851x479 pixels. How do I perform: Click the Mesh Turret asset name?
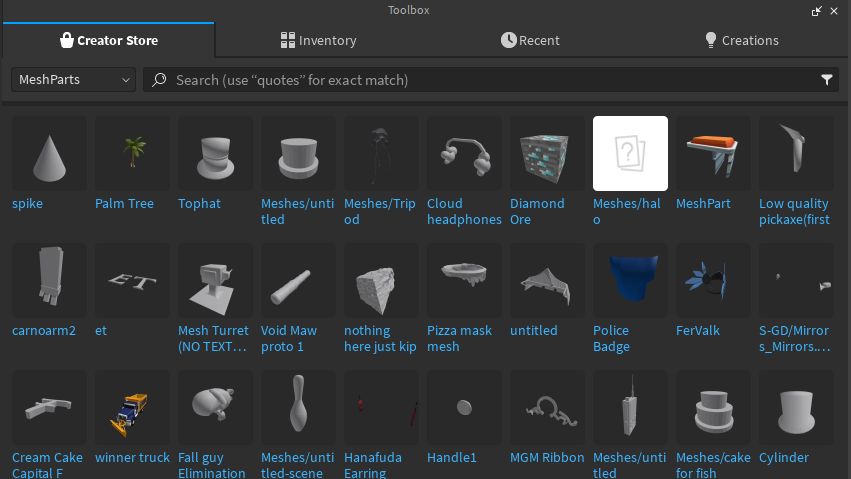point(213,339)
